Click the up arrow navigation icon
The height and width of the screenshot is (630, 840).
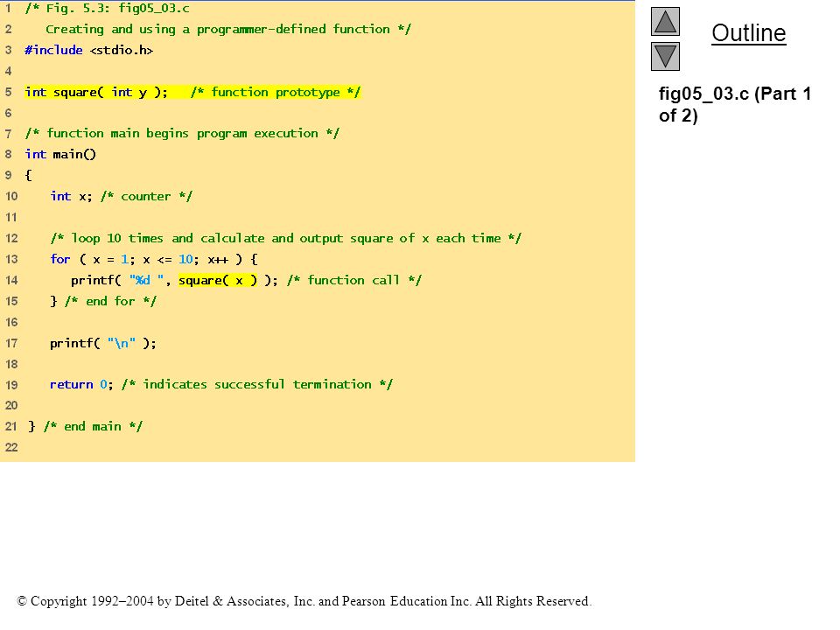[665, 21]
